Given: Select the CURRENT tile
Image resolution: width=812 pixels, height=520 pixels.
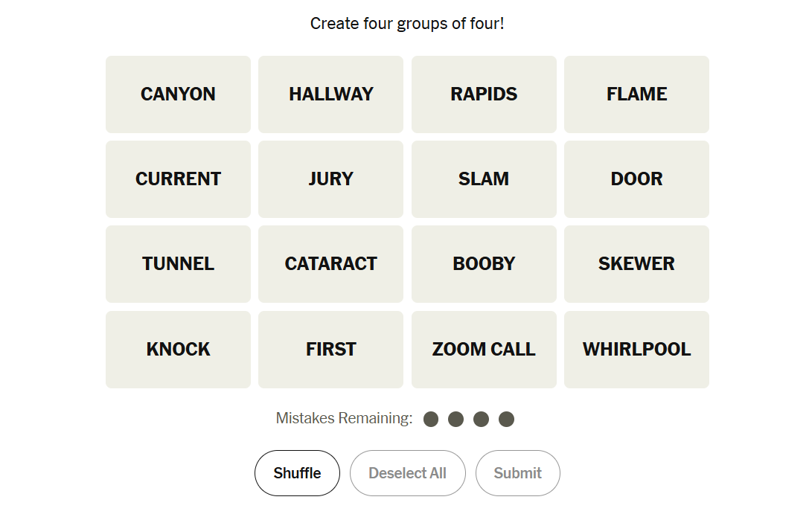Looking at the screenshot, I should 178,179.
